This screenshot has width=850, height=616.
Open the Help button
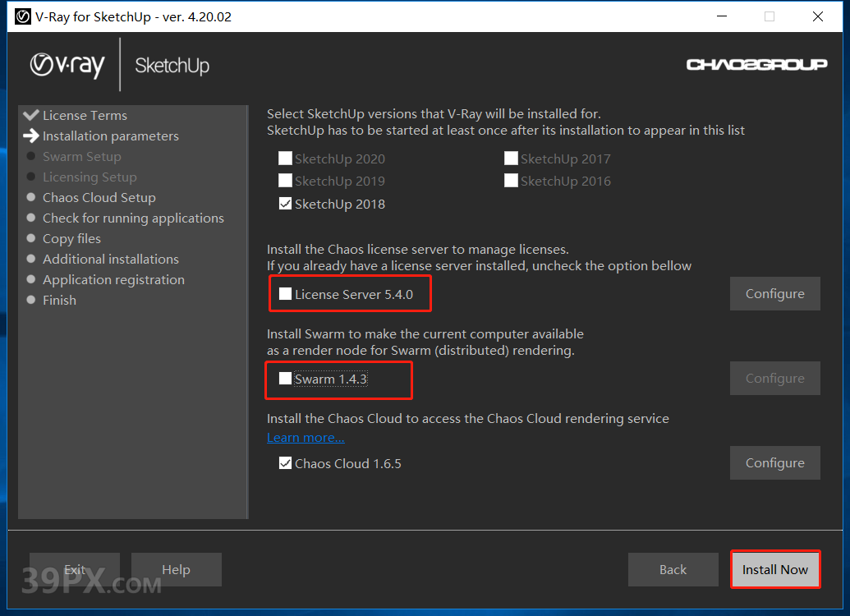[177, 569]
